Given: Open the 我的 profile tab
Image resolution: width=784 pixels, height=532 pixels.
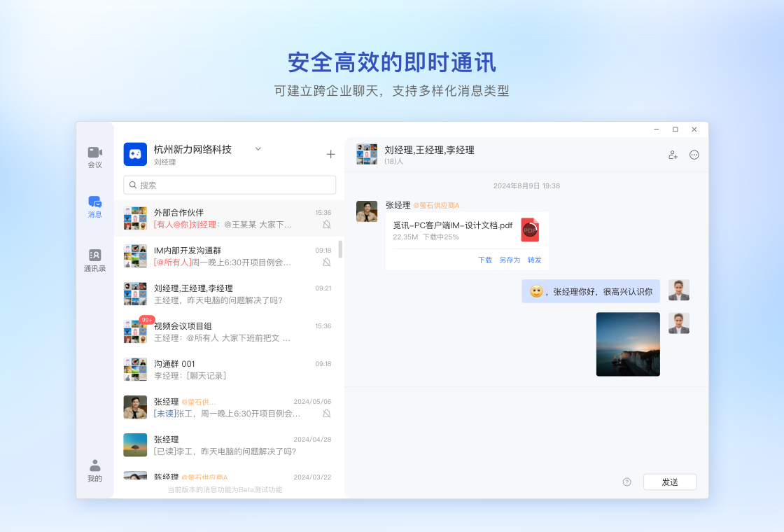Looking at the screenshot, I should tap(95, 470).
